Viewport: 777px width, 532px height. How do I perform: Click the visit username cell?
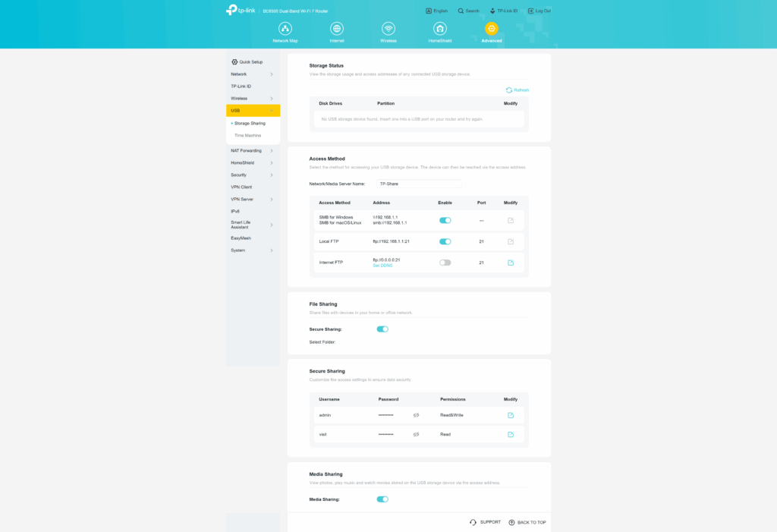(322, 434)
